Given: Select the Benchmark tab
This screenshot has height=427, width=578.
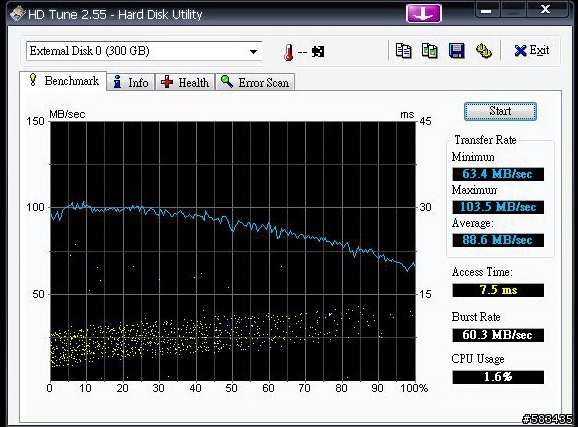Looking at the screenshot, I should [63, 81].
